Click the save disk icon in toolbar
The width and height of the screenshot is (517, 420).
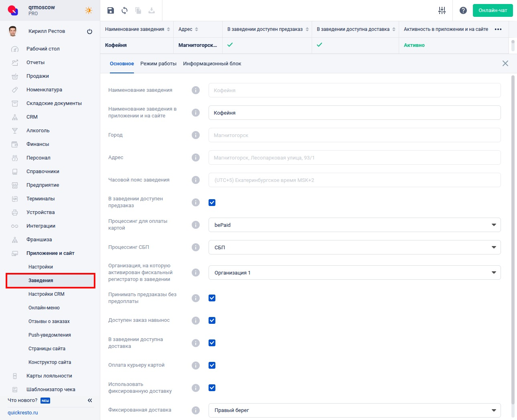[x=111, y=10]
